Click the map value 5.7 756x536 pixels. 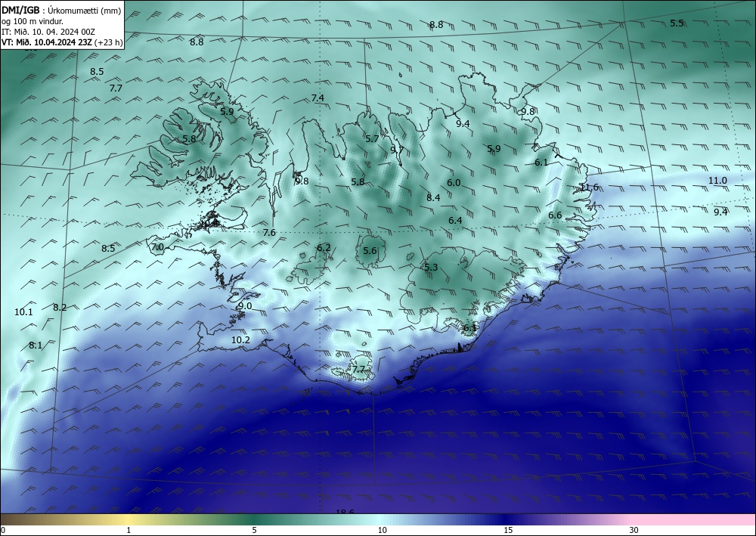372,139
